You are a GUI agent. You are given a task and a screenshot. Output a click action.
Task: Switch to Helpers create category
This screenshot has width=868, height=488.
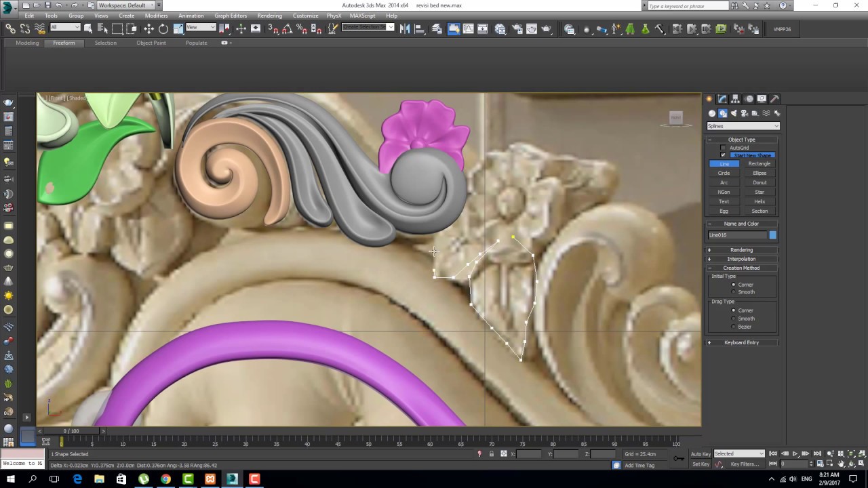[x=755, y=113]
